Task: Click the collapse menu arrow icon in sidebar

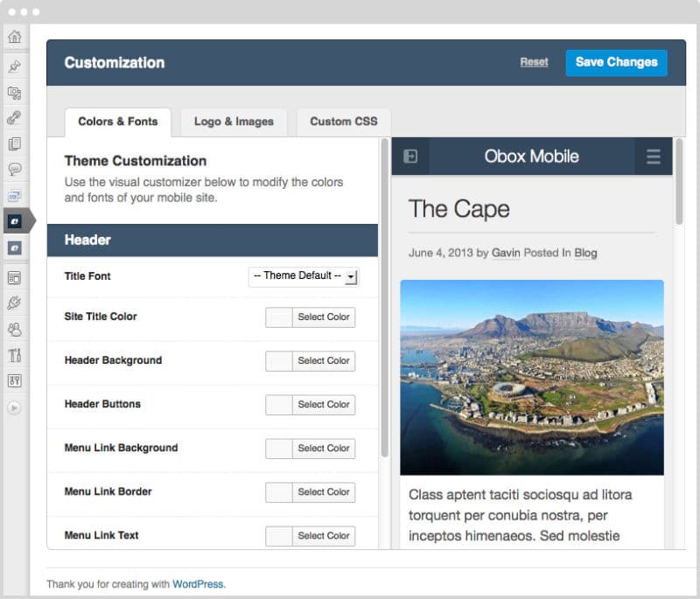Action: tap(14, 407)
